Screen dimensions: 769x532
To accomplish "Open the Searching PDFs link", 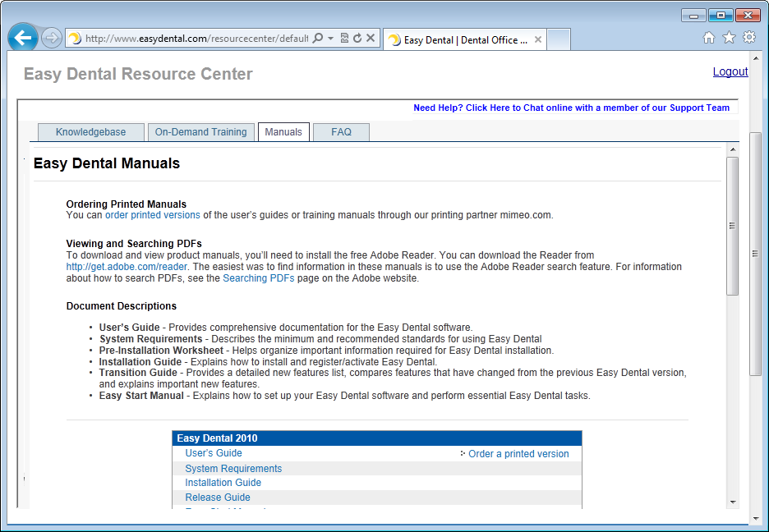I will (x=259, y=278).
